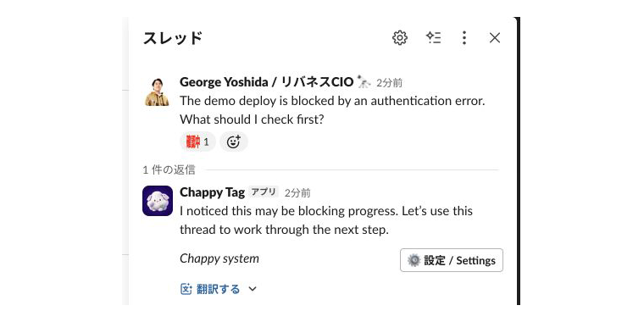The width and height of the screenshot is (644, 322).
Task: Click the add reaction emoji icon
Action: (234, 142)
